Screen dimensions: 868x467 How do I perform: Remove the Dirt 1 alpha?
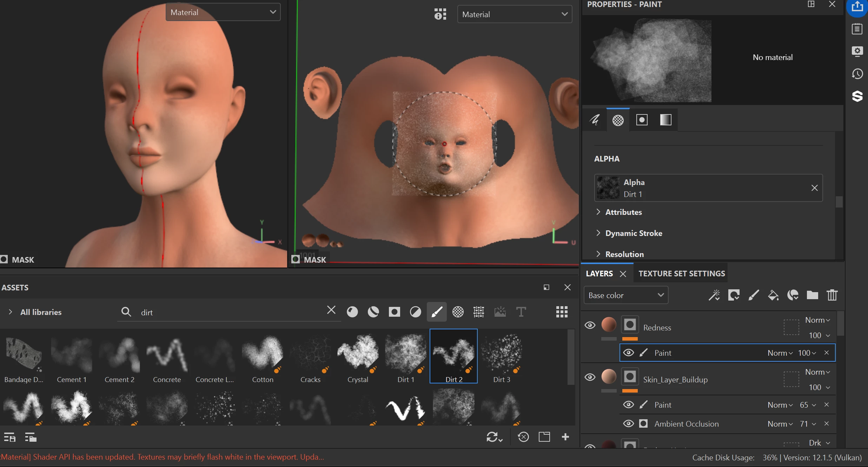[814, 188]
